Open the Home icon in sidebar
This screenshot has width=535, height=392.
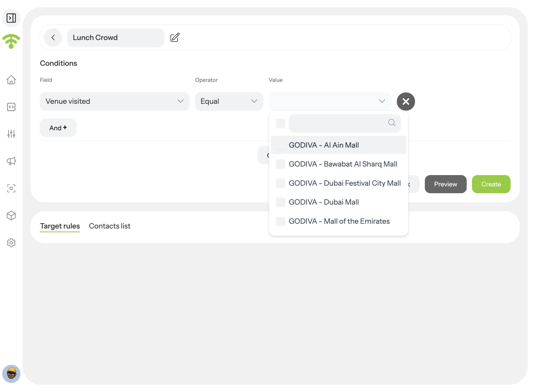[11, 80]
